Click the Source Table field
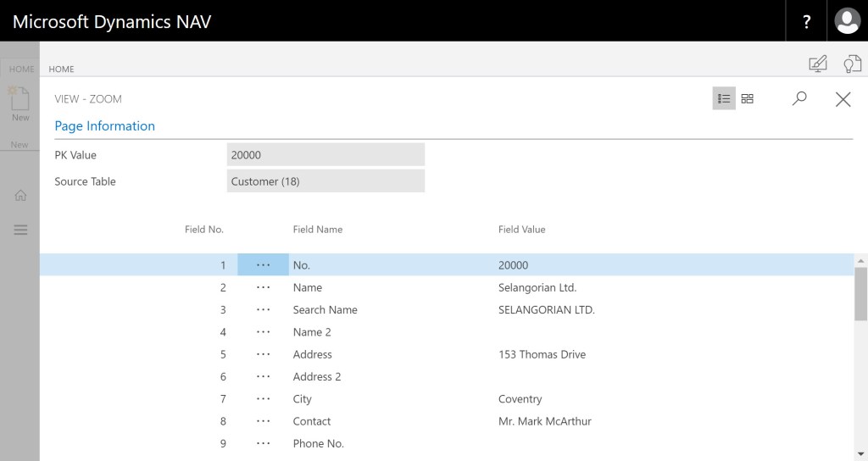The height and width of the screenshot is (461, 868). (325, 181)
